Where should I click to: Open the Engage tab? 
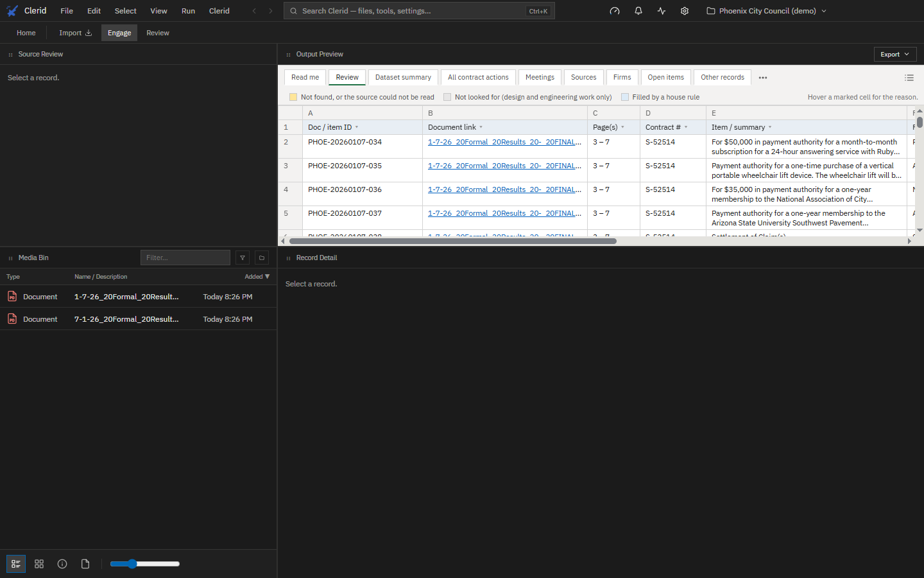coord(119,33)
